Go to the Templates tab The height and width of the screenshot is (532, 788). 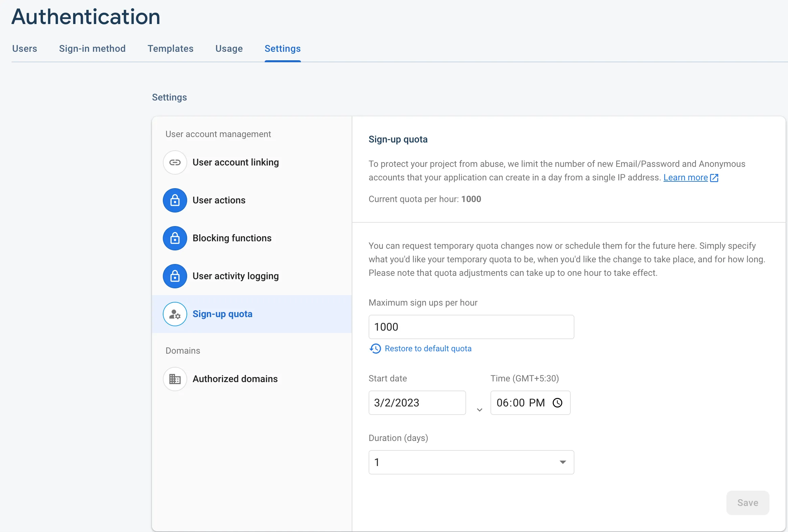click(170, 48)
